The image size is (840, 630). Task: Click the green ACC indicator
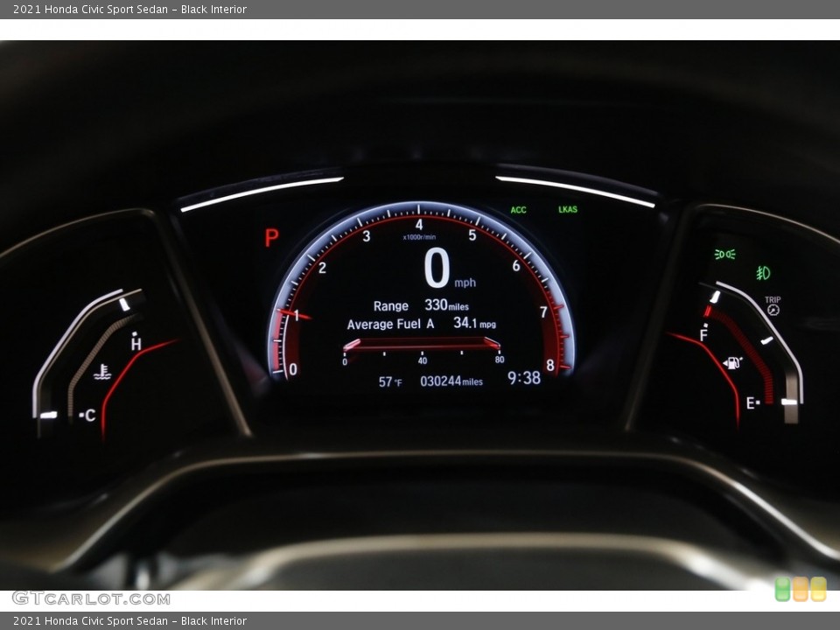click(518, 210)
